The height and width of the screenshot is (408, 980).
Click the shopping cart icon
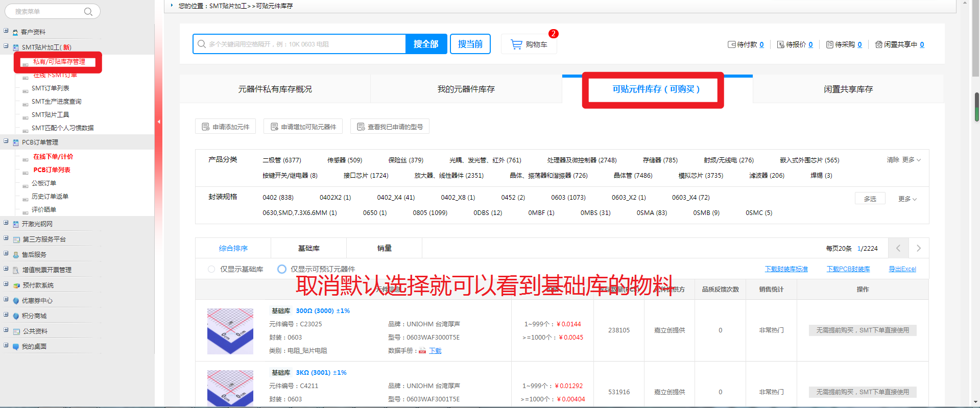[x=516, y=44]
